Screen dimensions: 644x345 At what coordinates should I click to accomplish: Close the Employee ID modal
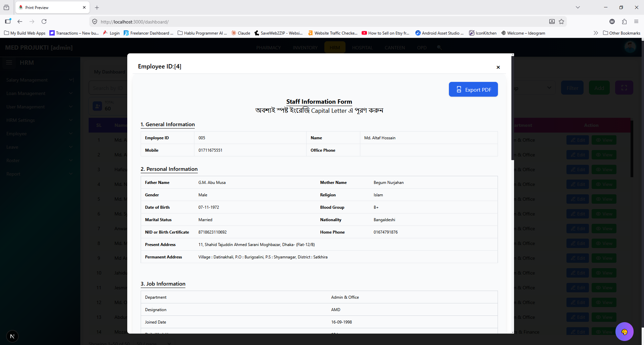(498, 67)
